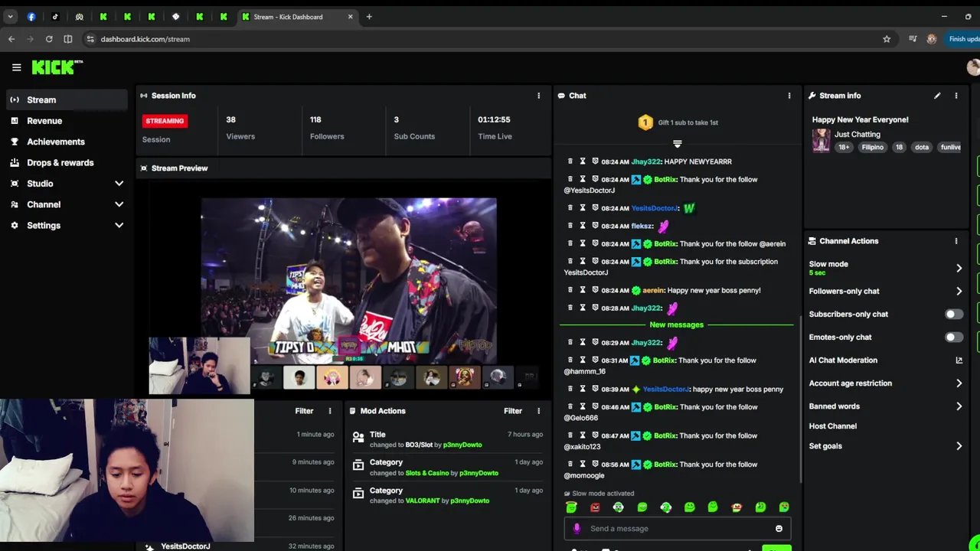
Task: Open Chat panel options menu
Action: pyautogui.click(x=789, y=96)
